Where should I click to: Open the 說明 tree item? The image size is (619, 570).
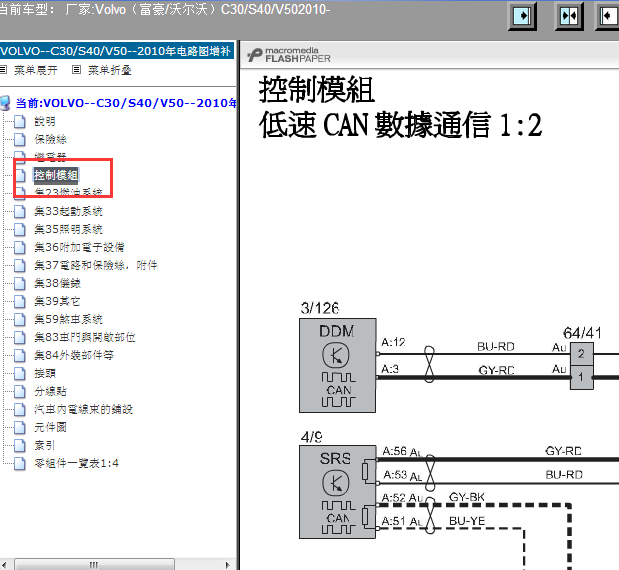45,121
